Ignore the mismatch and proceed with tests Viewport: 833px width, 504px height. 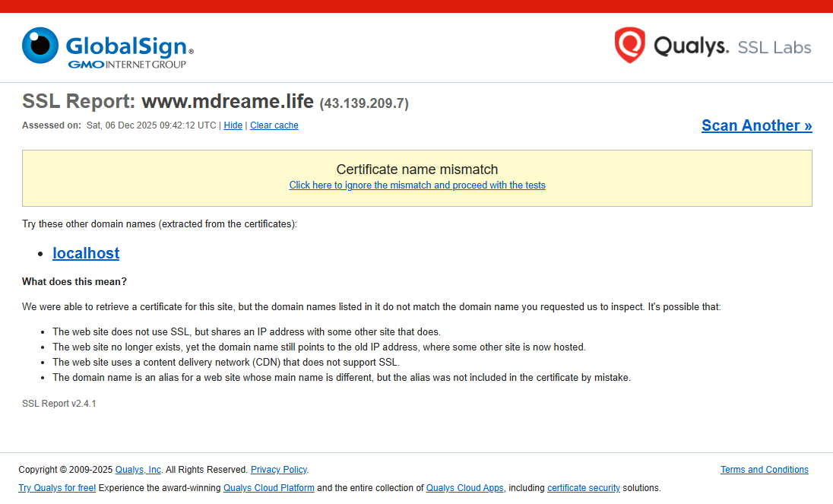click(x=417, y=185)
